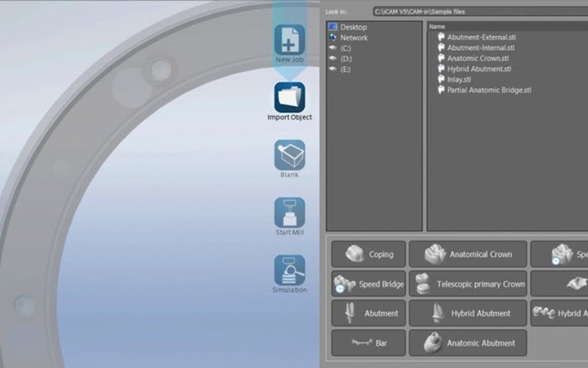Open the (D:) drive
The image size is (588, 368).
346,58
